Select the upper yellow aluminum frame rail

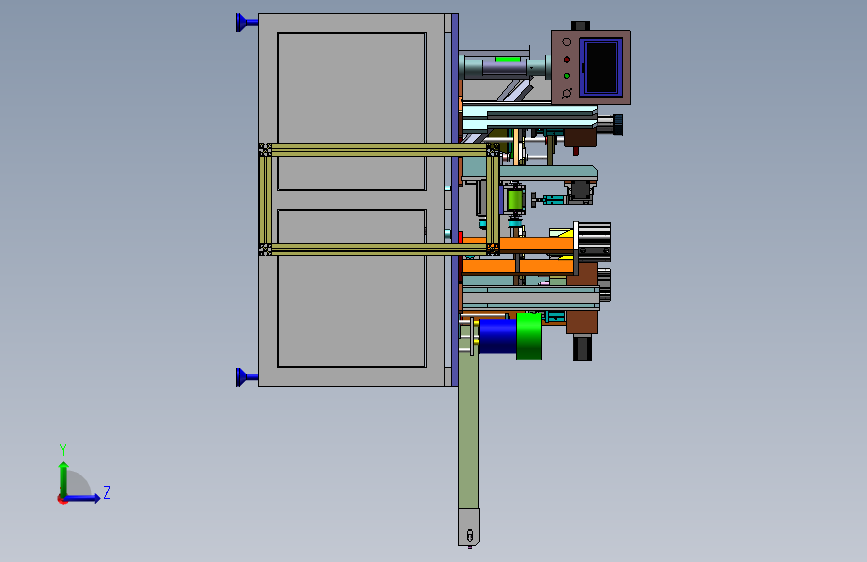pyautogui.click(x=379, y=150)
